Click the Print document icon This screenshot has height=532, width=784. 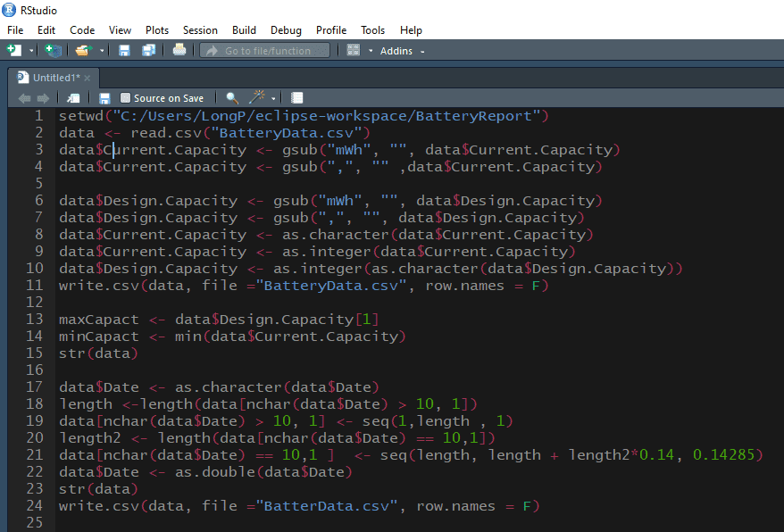tap(179, 50)
